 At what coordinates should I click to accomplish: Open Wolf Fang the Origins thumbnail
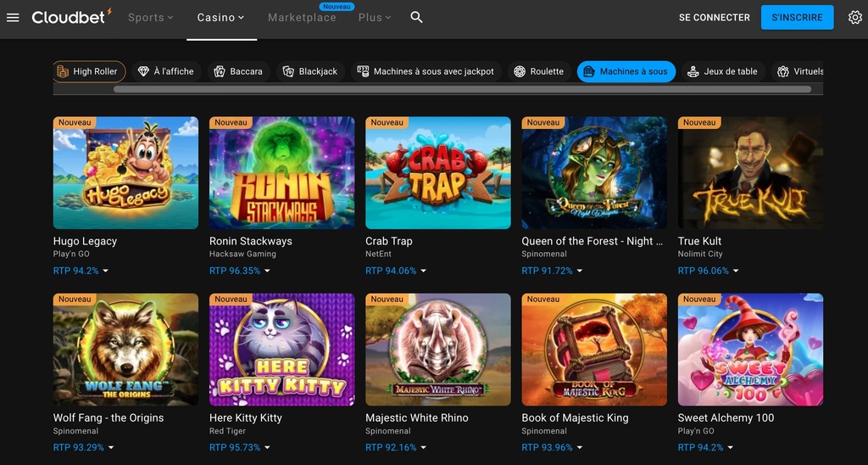coord(125,350)
